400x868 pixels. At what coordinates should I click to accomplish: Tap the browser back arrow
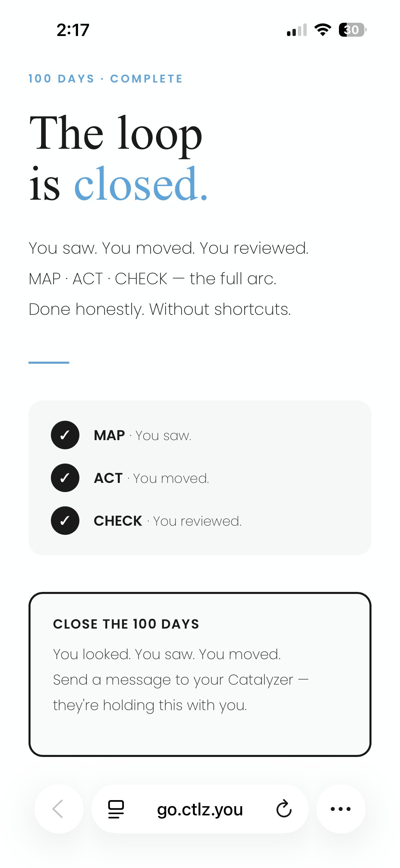pyautogui.click(x=58, y=809)
